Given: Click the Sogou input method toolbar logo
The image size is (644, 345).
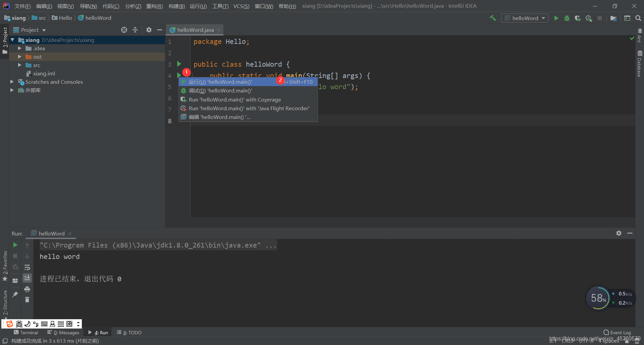Looking at the screenshot, I should click(9, 324).
